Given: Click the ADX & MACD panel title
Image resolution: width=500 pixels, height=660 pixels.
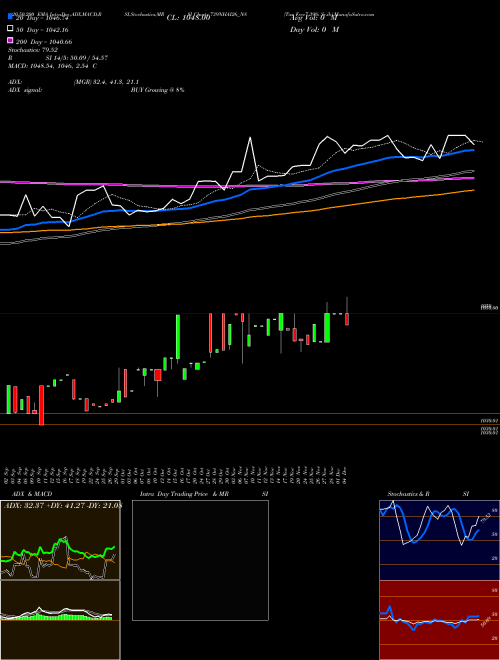Looking at the screenshot, I should coord(32,494).
